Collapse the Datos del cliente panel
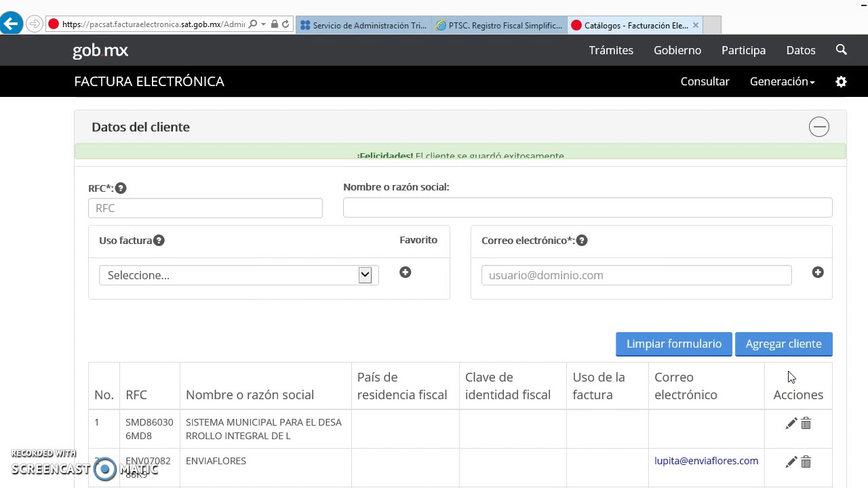 pyautogui.click(x=819, y=127)
